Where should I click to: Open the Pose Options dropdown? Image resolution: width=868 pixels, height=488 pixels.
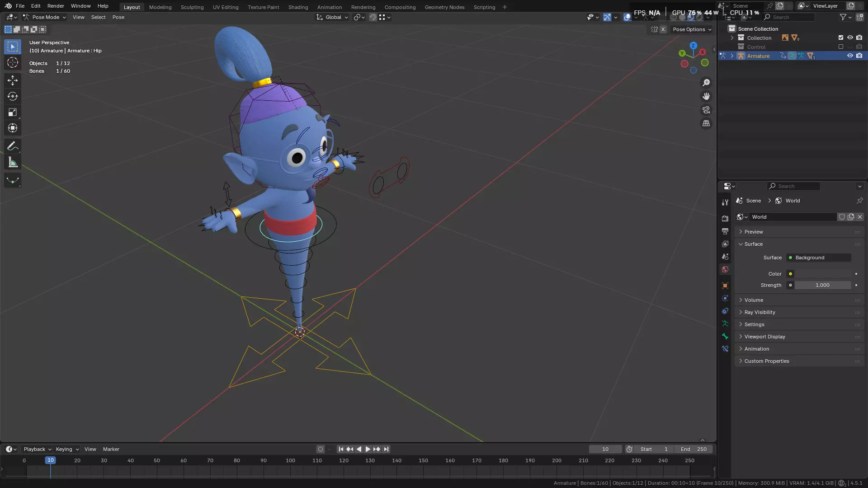(692, 29)
